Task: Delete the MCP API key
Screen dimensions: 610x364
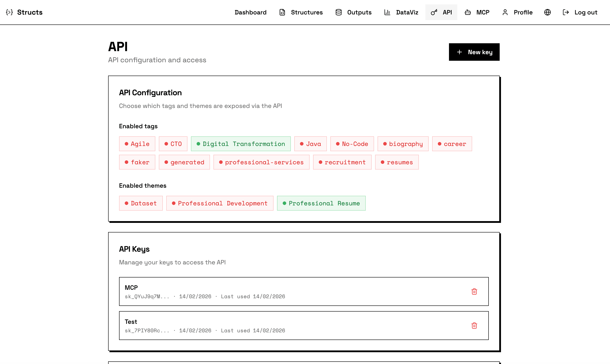Action: pos(474,292)
